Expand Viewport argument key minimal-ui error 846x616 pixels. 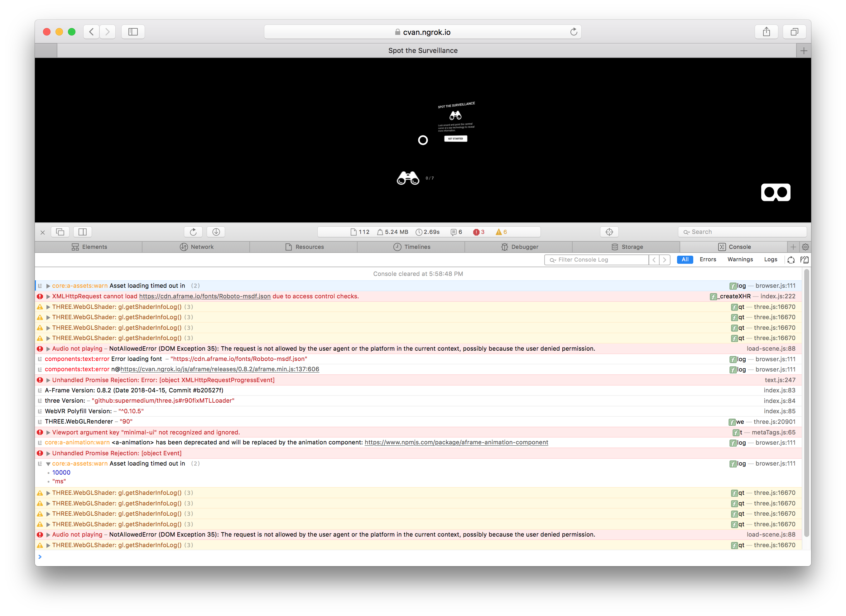[48, 433]
